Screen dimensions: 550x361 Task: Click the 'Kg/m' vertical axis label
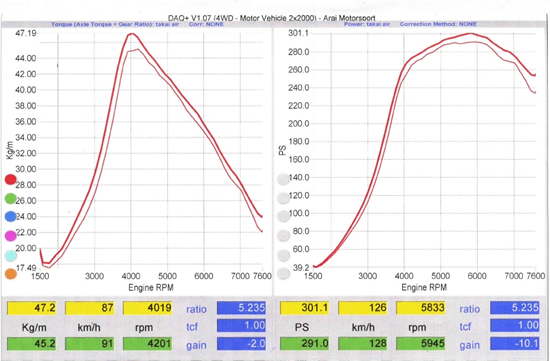coord(10,150)
